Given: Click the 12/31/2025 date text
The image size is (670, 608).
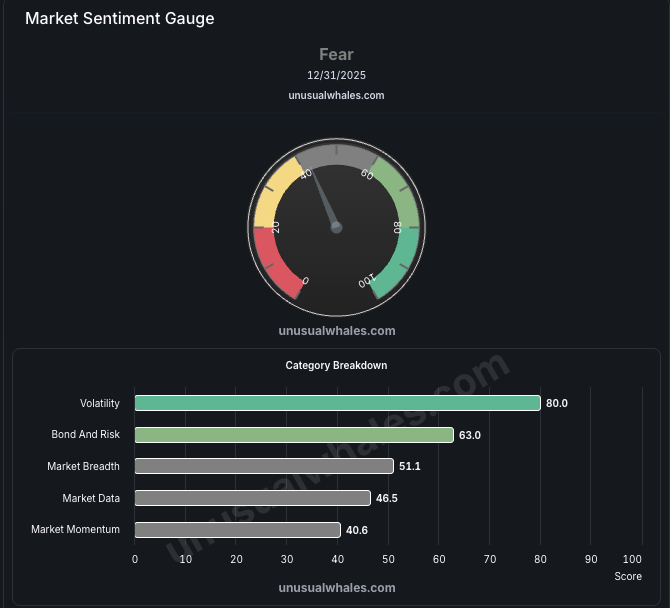Looking at the screenshot, I should point(336,75).
